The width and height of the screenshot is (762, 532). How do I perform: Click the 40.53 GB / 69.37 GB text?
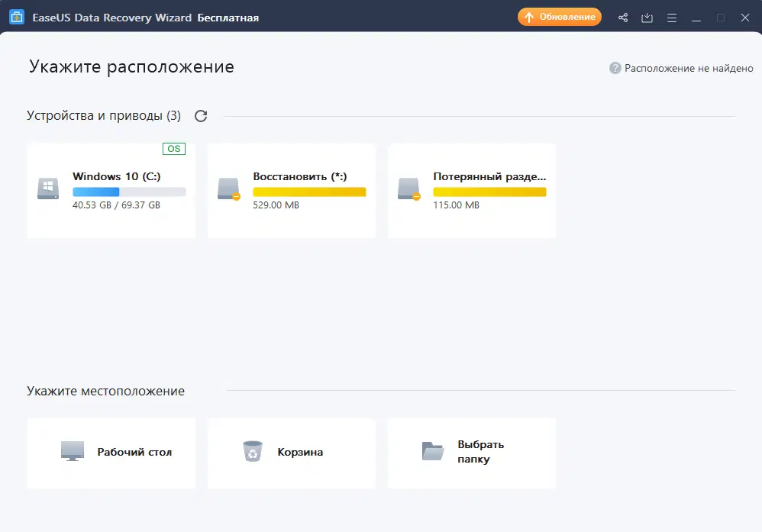click(x=116, y=205)
